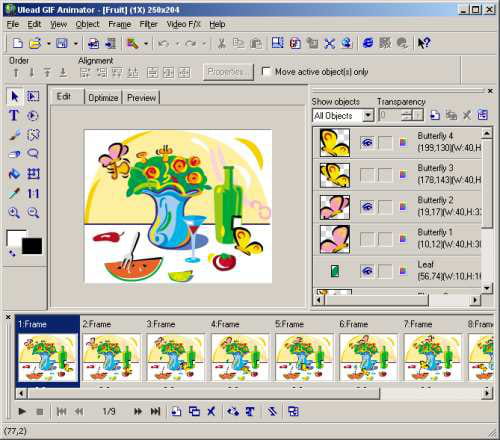Click the black background color swatch

[32, 246]
